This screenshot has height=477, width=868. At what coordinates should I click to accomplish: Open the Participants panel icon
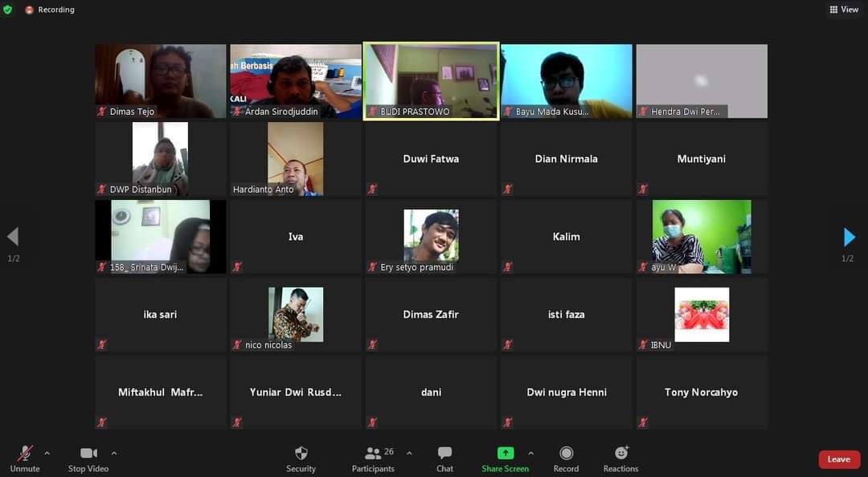coord(373,453)
